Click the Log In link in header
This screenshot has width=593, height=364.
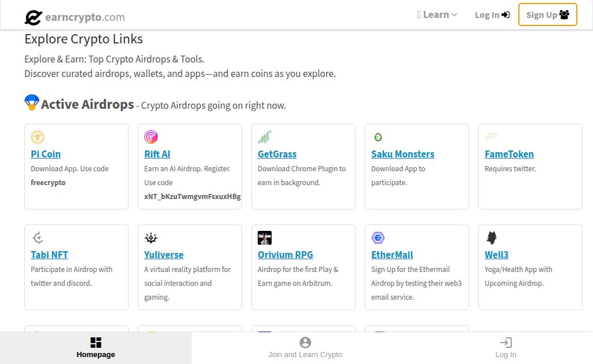click(492, 15)
